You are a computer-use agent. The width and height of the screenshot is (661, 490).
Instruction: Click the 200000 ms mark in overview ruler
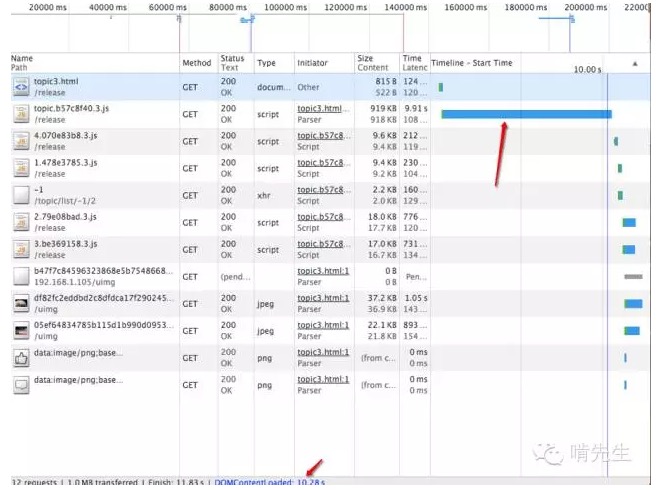[586, 7]
